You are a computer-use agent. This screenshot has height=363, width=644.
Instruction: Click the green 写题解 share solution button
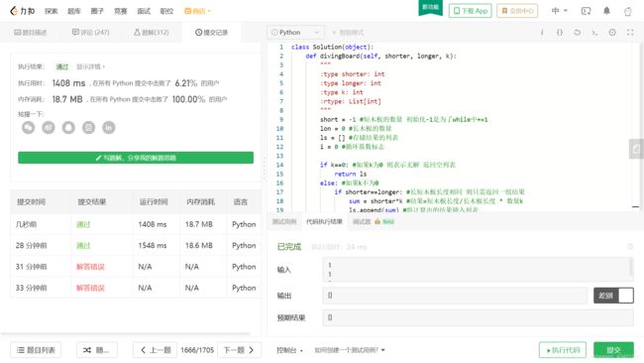[x=136, y=158]
